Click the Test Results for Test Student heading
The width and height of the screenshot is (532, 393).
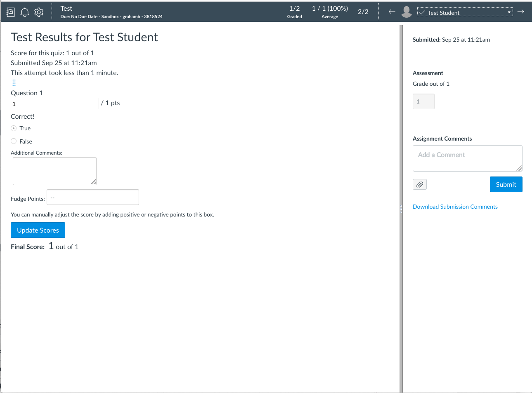(84, 37)
